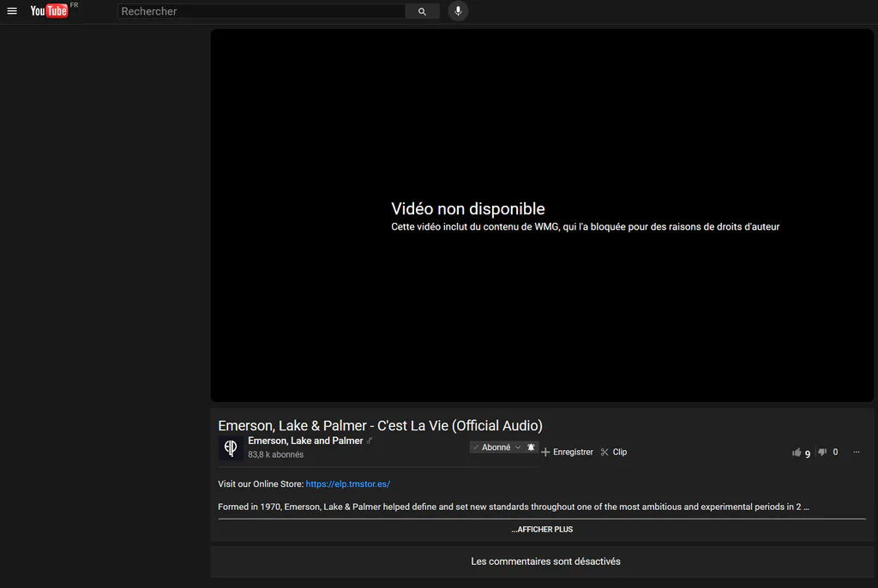Click the Clip label

coord(619,452)
